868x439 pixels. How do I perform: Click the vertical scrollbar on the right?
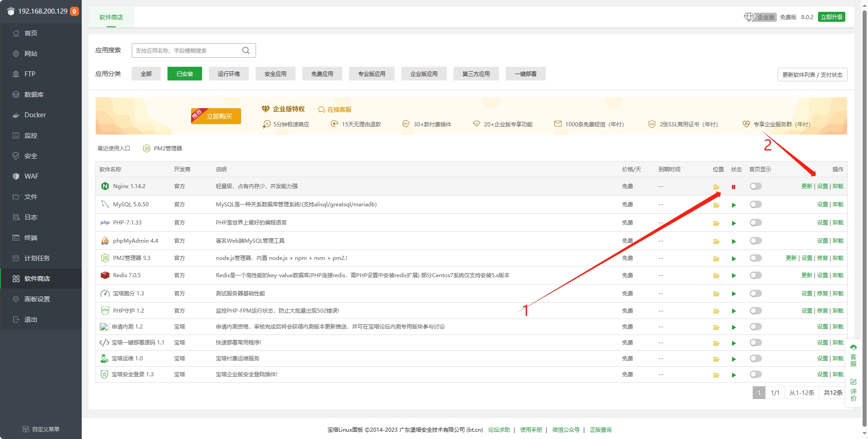click(864, 218)
